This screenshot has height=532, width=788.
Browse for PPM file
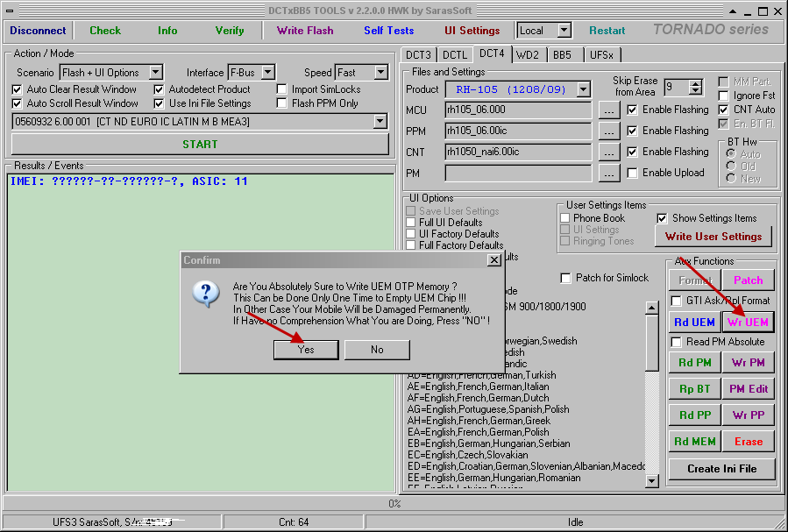[608, 131]
